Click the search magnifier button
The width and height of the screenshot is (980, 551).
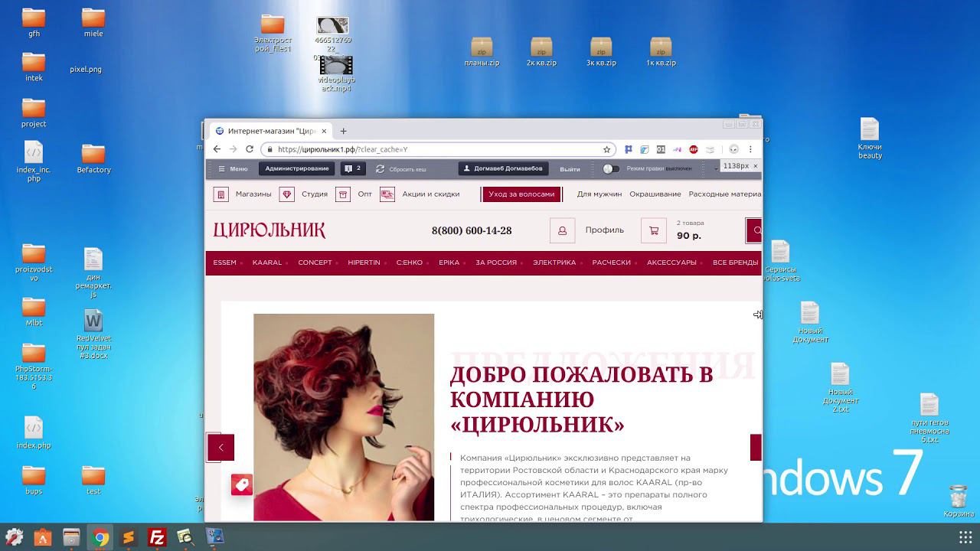coord(755,230)
